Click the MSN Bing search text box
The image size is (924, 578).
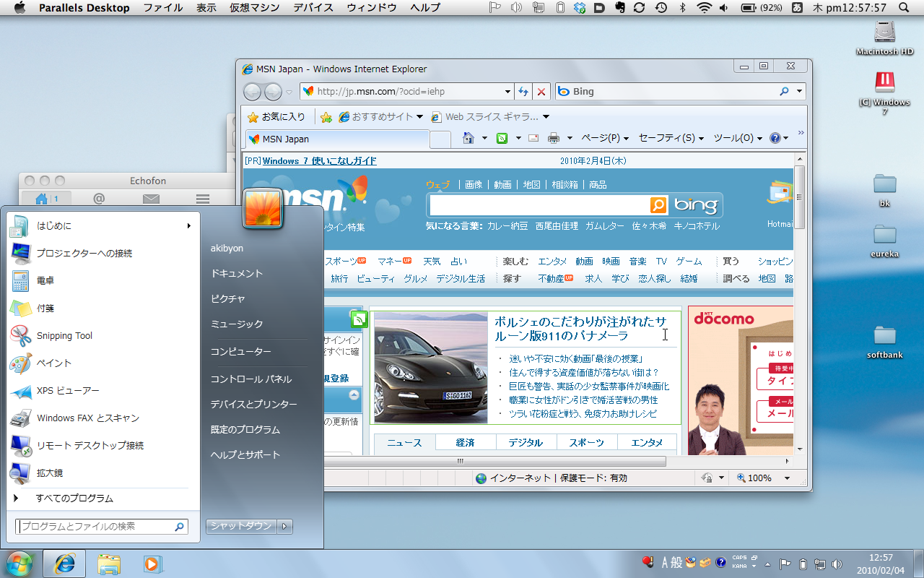pyautogui.click(x=540, y=205)
